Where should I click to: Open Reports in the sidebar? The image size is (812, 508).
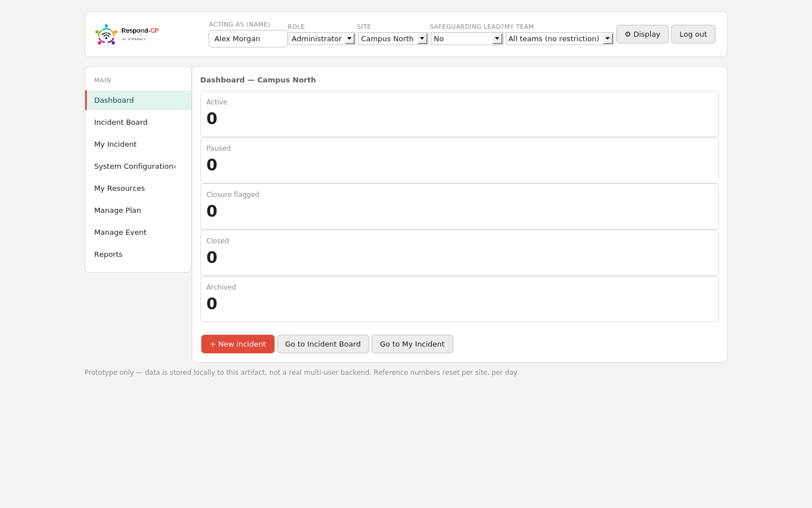tap(138, 254)
